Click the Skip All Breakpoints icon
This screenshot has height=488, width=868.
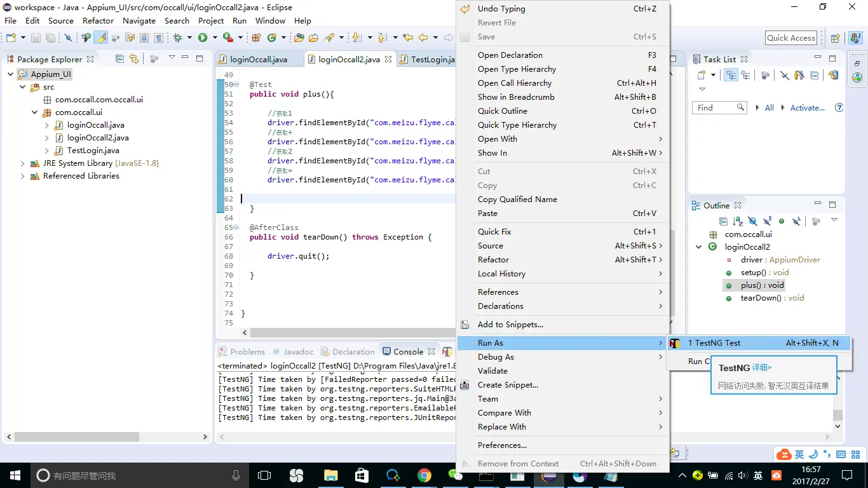pos(69,38)
